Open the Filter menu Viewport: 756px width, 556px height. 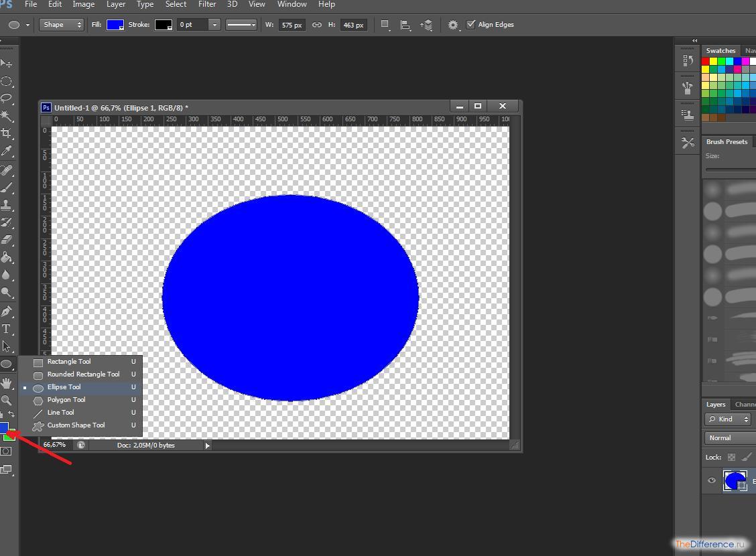207,5
